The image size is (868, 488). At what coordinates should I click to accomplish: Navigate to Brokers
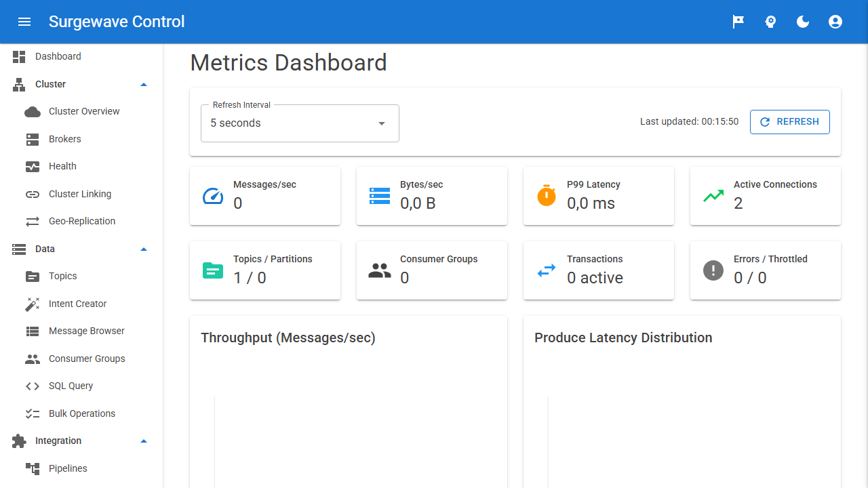pyautogui.click(x=81, y=140)
